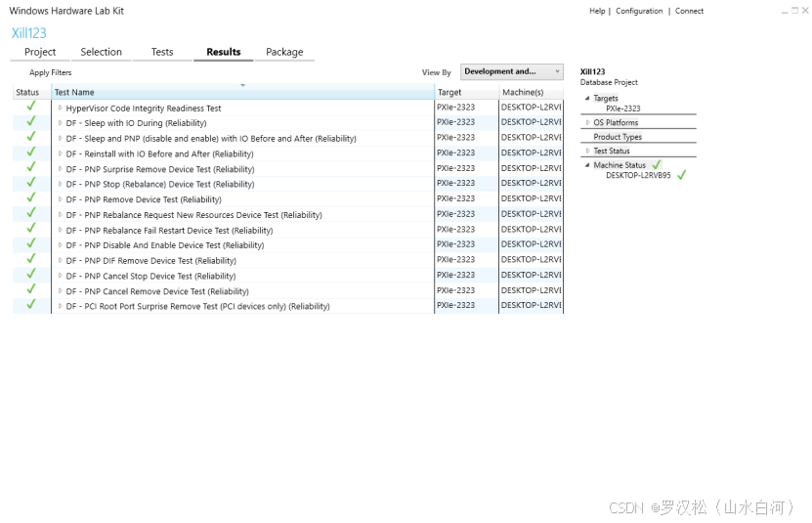Screen dimensions: 812x523
Task: Click the checkmark for Sleep and PNP disable/enable test
Action: 31,136
